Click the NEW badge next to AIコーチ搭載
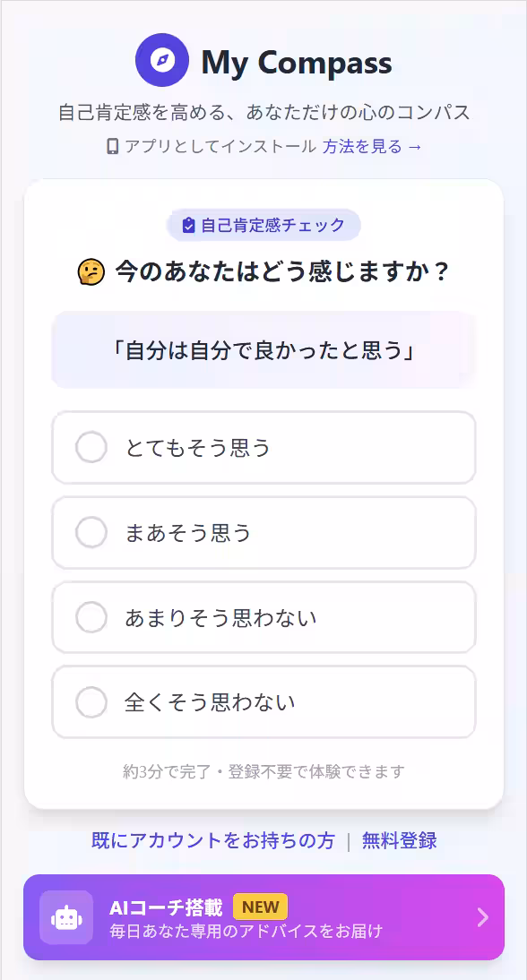The width and height of the screenshot is (527, 980). tap(259, 907)
